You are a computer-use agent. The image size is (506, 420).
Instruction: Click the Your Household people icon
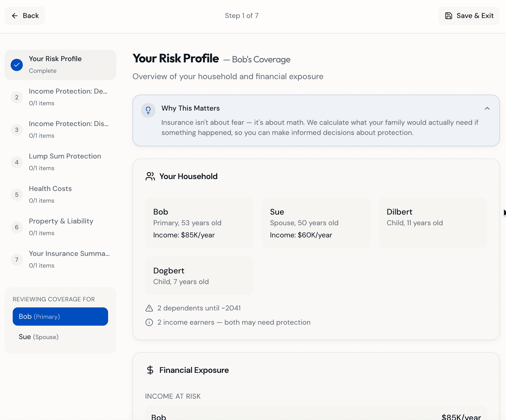[150, 176]
